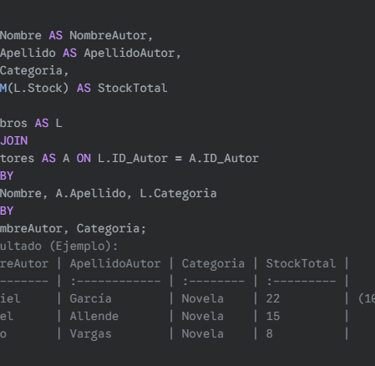Click StockTotal alias after L.Stock
This screenshot has width=375, height=366.
[132, 88]
